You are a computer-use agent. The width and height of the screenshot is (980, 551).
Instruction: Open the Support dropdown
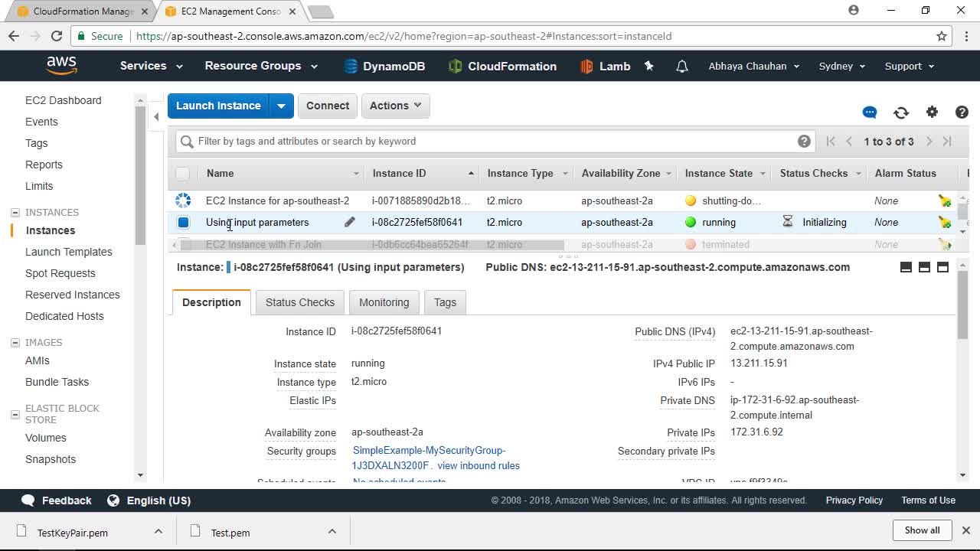tap(910, 66)
